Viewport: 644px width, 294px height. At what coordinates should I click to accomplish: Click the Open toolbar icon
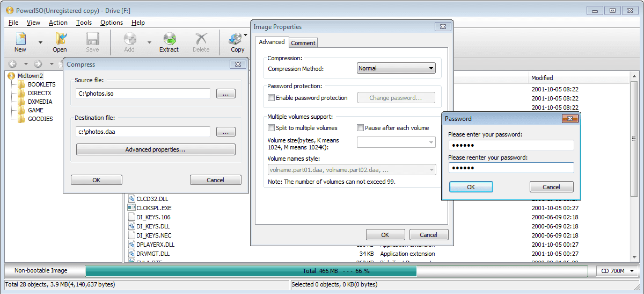tap(60, 39)
